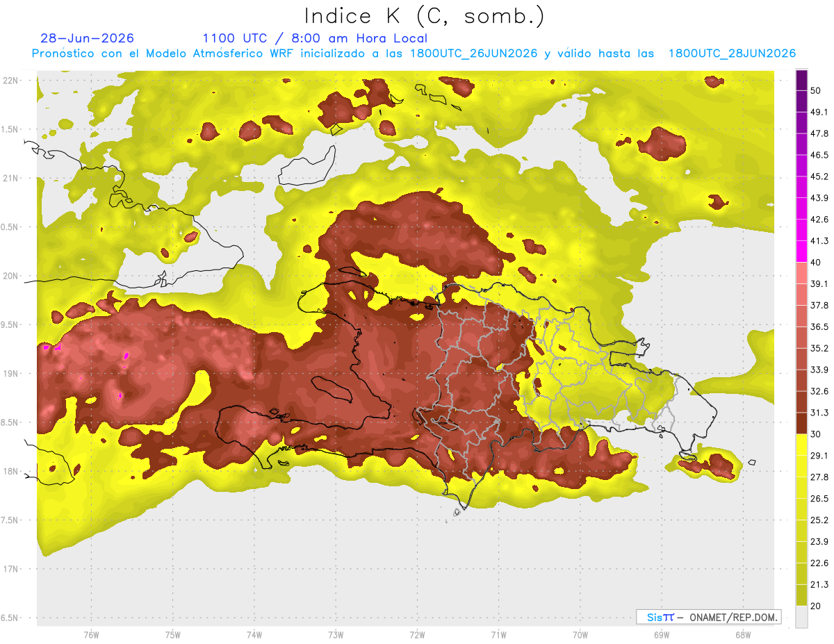Click the "SisTT - ONAMET/REP.DOM." credit box
Viewport: 834px width, 644px height.
click(708, 617)
